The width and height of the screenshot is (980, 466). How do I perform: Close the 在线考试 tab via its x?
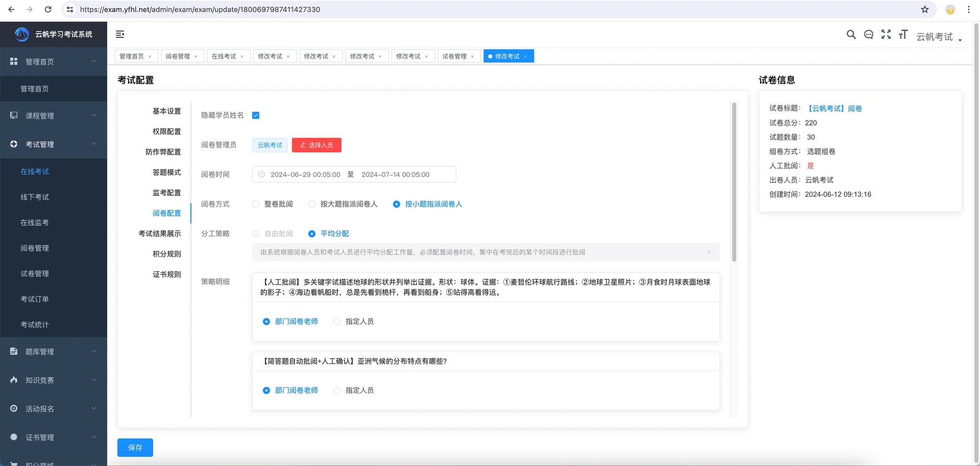point(242,57)
